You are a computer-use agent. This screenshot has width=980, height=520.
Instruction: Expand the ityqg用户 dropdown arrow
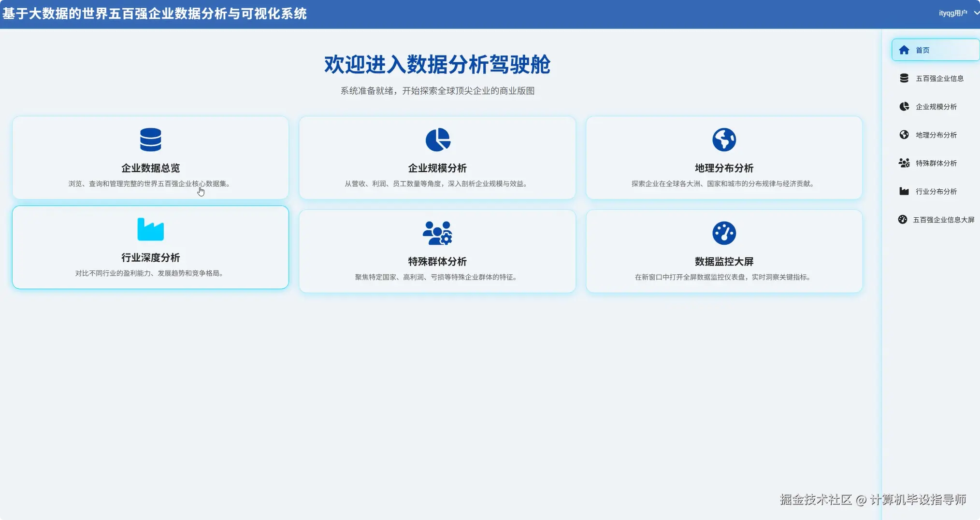[976, 13]
